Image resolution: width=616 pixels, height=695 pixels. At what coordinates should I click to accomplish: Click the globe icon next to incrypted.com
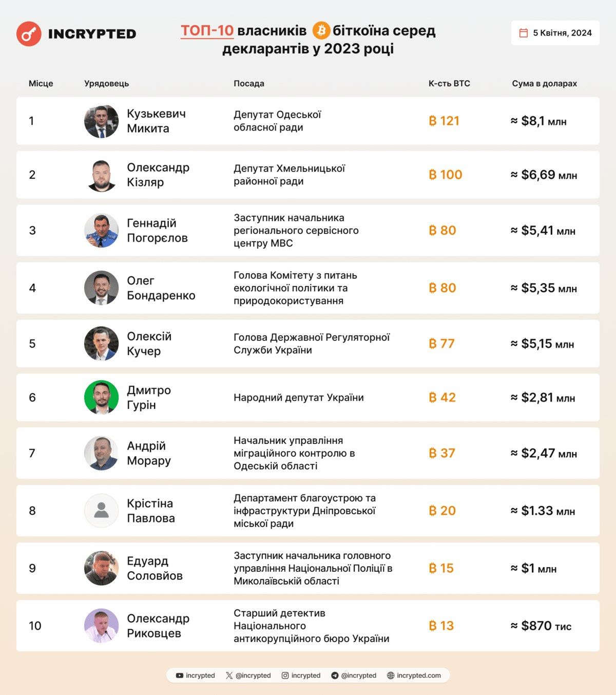391,675
